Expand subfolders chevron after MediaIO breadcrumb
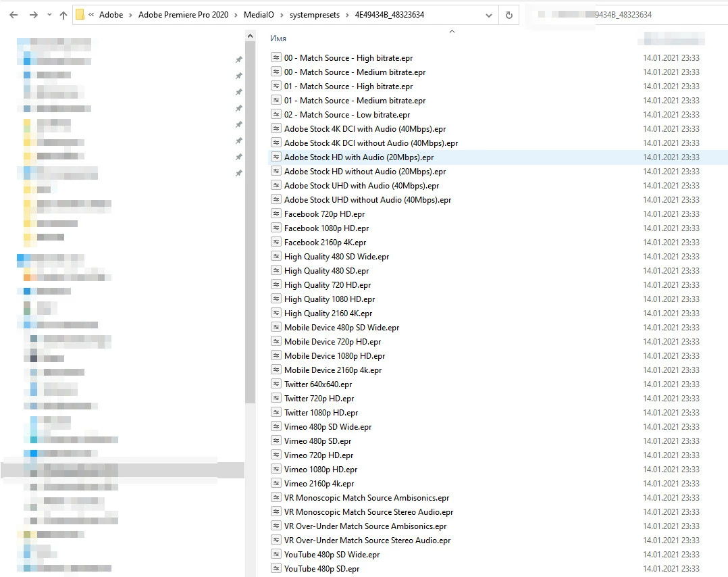The width and height of the screenshot is (728, 577). pos(282,15)
